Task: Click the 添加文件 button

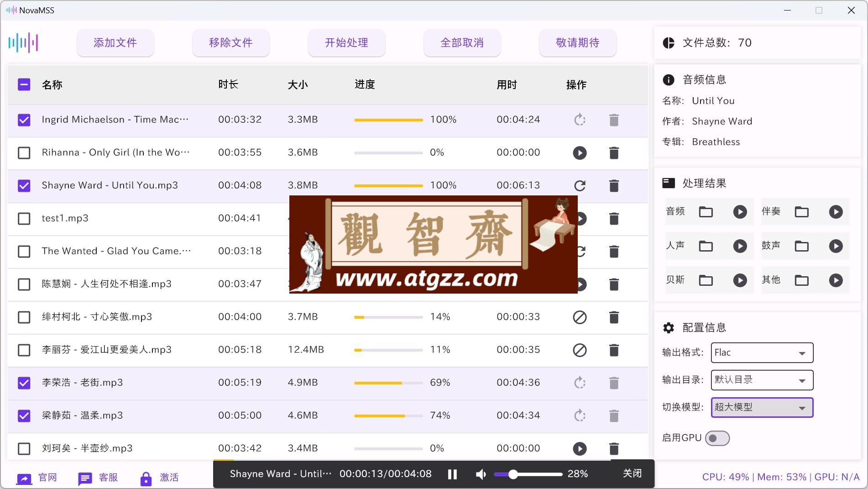Action: point(115,43)
